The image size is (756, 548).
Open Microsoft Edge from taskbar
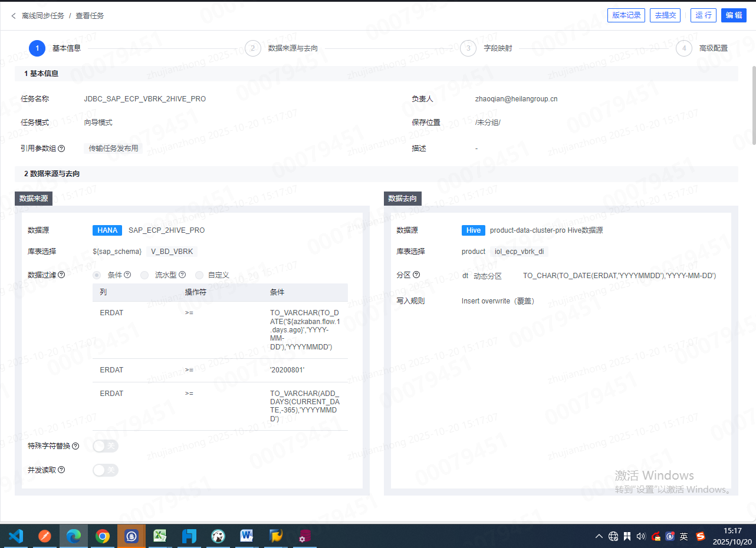[x=74, y=536]
